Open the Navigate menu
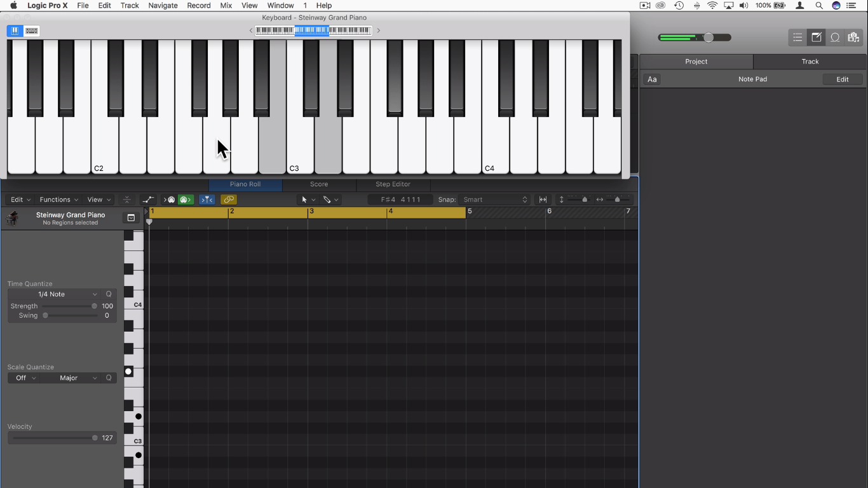 (x=163, y=6)
